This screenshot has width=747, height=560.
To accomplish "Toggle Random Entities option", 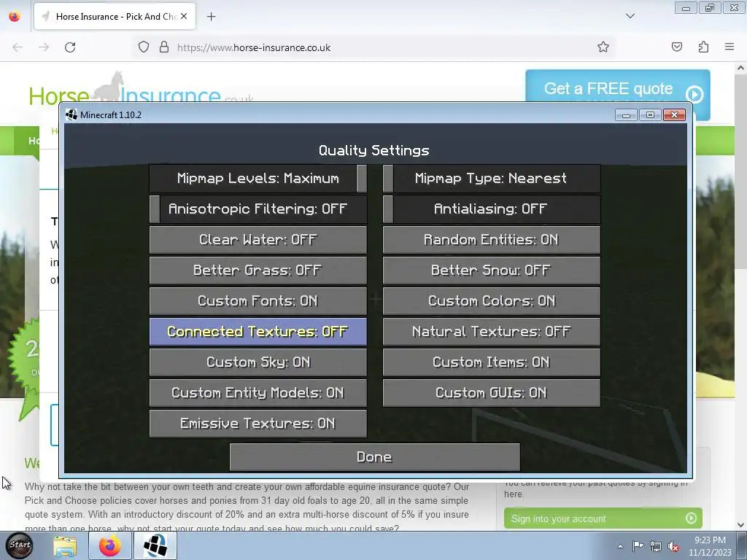I will 491,239.
